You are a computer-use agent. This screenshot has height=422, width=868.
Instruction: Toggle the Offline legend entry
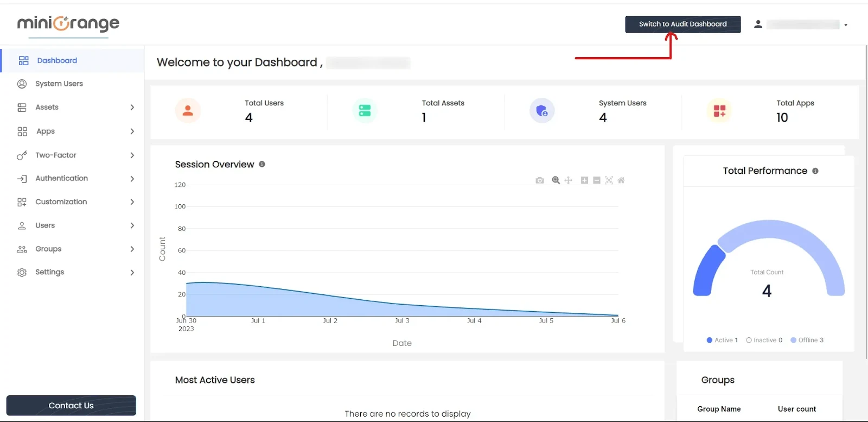coord(807,340)
